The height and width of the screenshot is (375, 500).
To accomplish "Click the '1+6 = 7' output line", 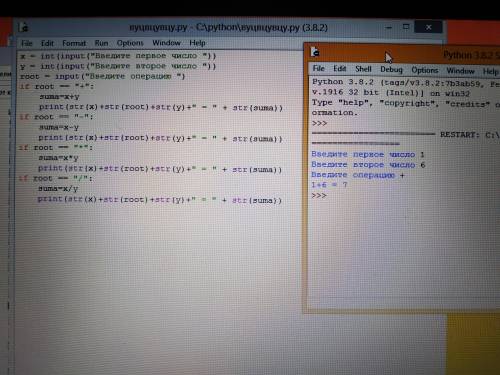I will [329, 185].
